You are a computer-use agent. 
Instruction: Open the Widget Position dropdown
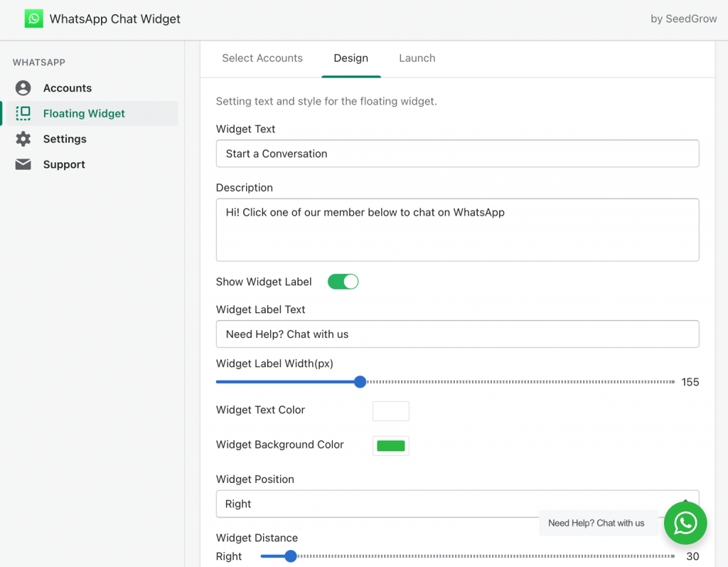coord(457,504)
